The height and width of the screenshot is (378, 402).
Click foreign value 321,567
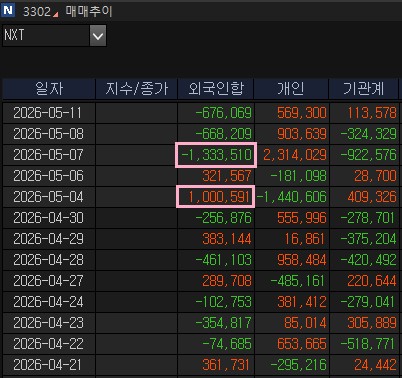227,176
